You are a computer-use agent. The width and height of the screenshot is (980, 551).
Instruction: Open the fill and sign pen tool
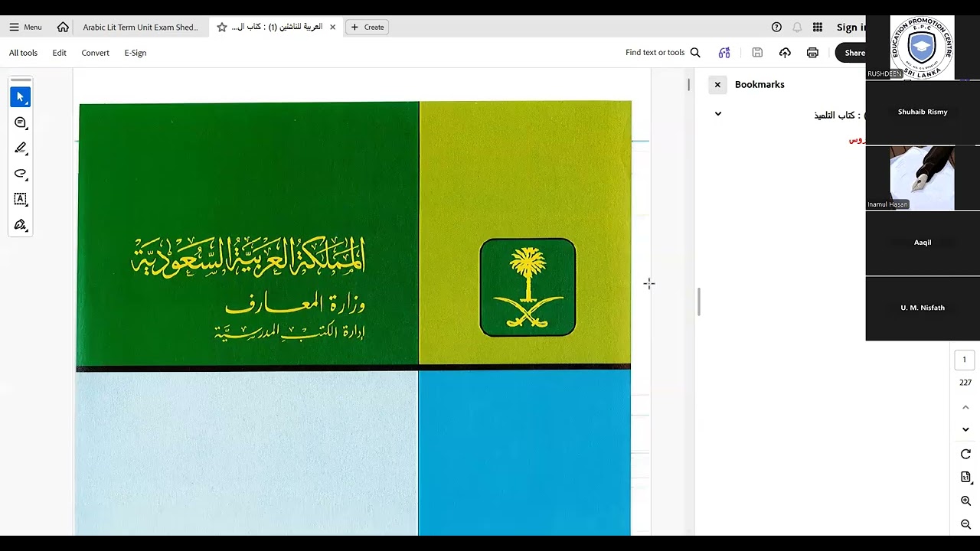click(21, 225)
